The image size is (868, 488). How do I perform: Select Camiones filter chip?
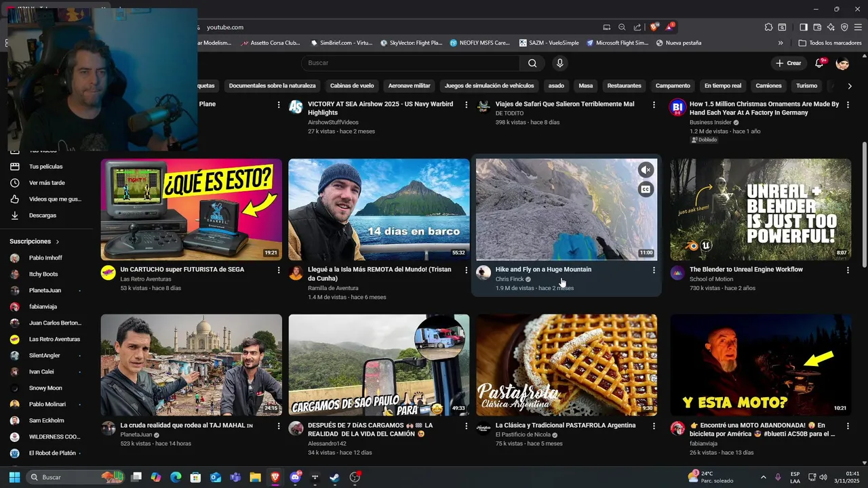(768, 86)
